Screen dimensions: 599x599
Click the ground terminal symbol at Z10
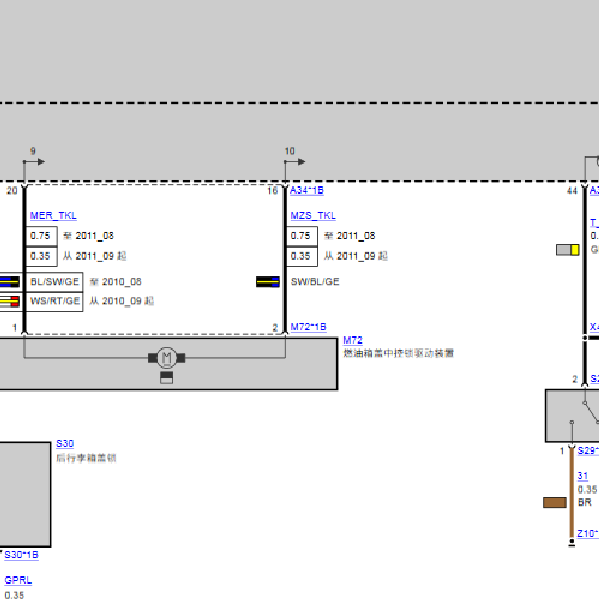[571, 542]
